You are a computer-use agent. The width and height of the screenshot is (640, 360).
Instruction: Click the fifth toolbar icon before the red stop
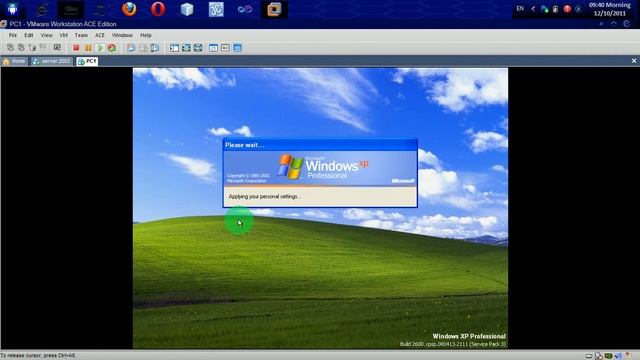point(57,48)
